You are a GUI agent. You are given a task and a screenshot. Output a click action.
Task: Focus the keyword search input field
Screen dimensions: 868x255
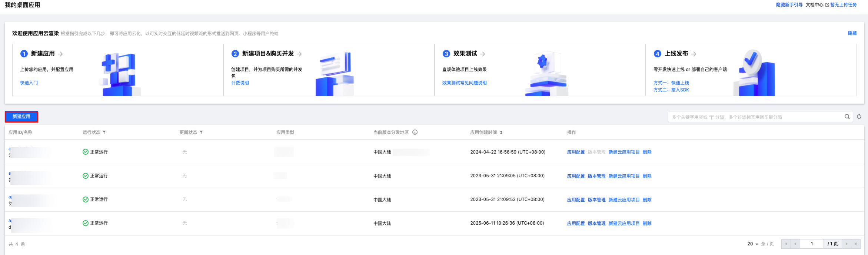(756, 117)
